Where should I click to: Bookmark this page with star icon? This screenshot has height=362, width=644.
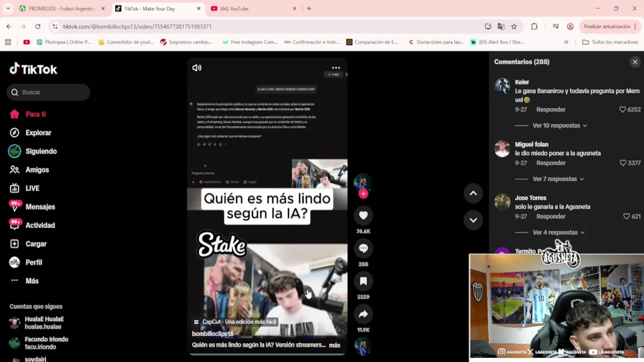coord(514,26)
